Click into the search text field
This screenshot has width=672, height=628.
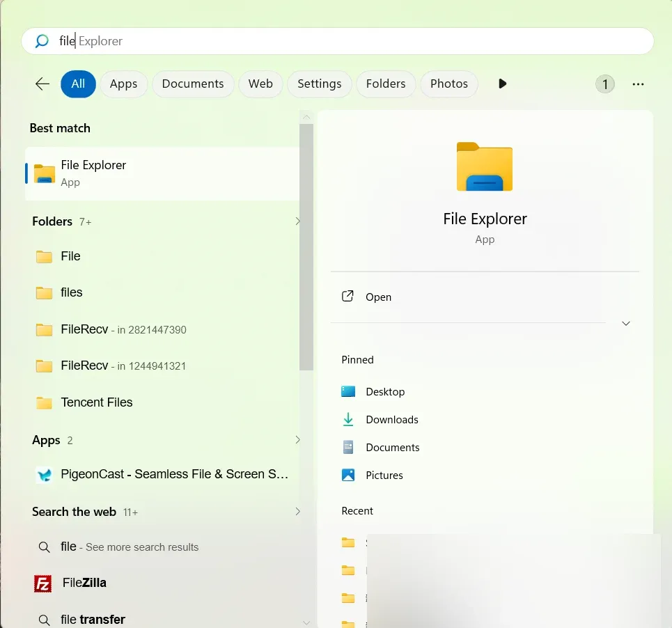(x=337, y=41)
